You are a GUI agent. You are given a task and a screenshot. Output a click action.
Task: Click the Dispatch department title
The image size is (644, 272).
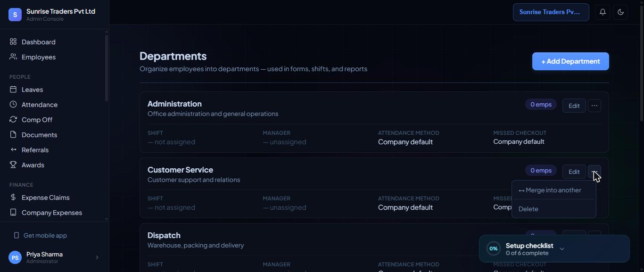pos(164,235)
